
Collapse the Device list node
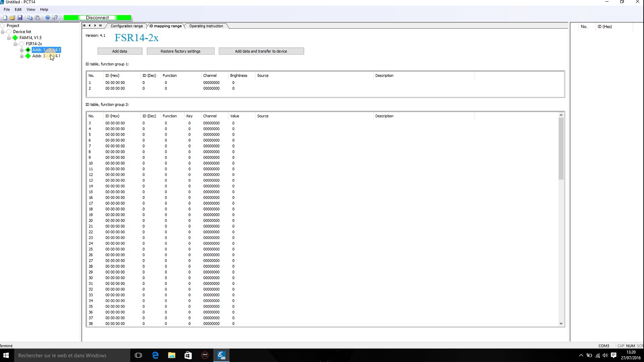point(3,32)
